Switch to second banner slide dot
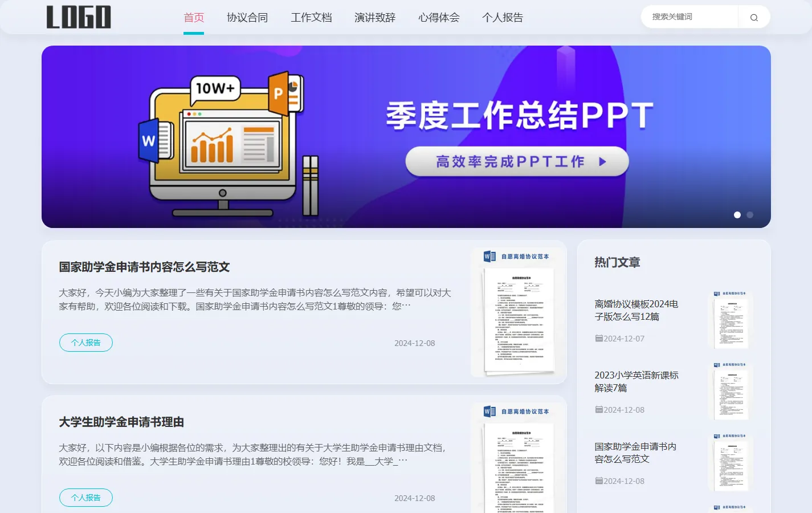Screen dimensions: 812x513 point(750,215)
